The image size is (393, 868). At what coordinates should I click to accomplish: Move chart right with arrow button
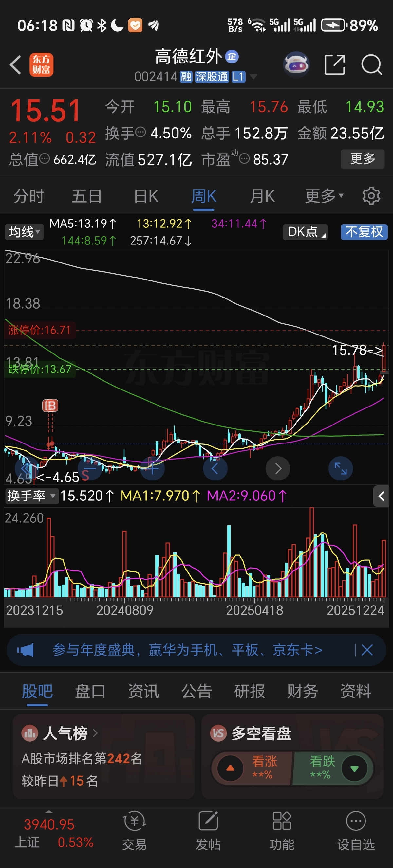point(278,468)
